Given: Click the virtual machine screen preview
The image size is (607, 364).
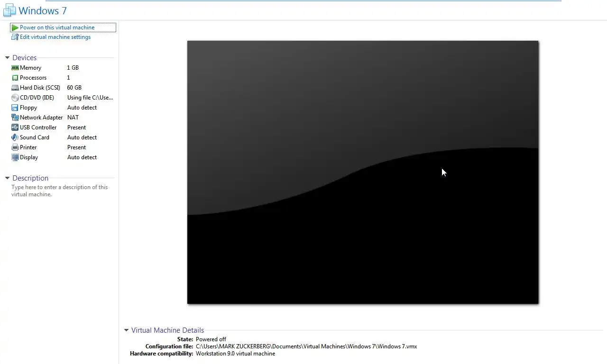Looking at the screenshot, I should (363, 172).
